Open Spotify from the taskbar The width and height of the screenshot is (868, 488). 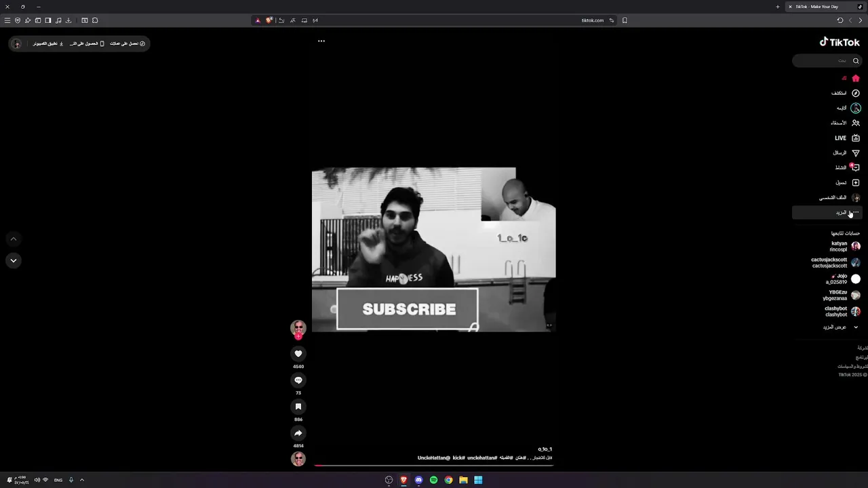click(433, 480)
